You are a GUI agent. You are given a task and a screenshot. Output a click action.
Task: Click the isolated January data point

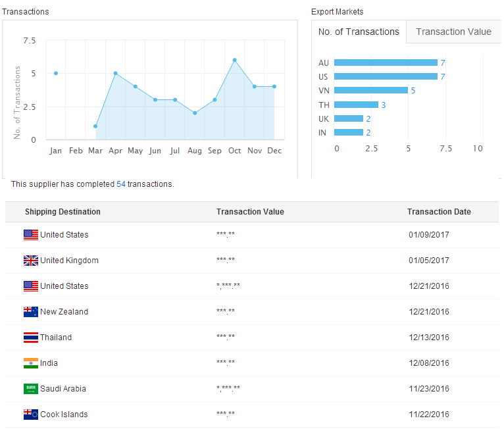56,73
